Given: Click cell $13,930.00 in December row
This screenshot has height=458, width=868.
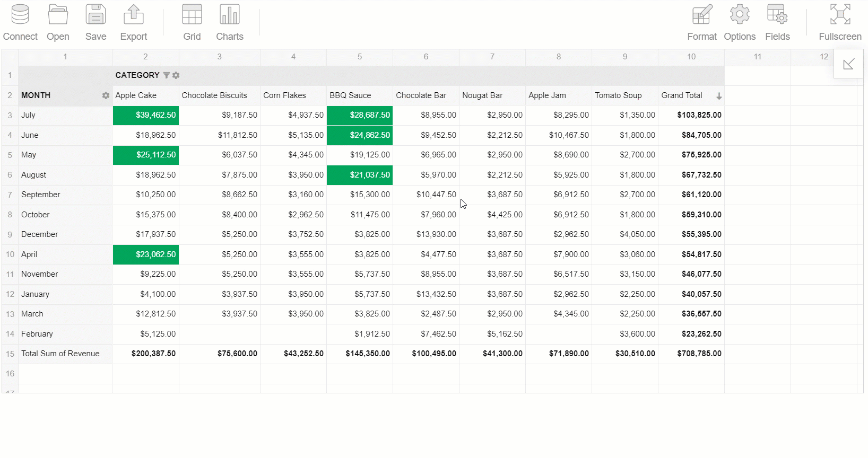Looking at the screenshot, I should 426,234.
